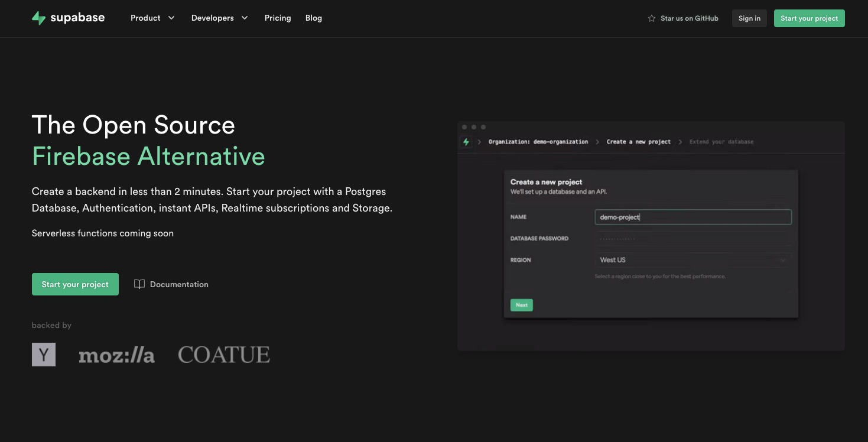This screenshot has height=442, width=868.
Task: Click the demo dashboard Supabase bolt icon
Action: click(466, 142)
